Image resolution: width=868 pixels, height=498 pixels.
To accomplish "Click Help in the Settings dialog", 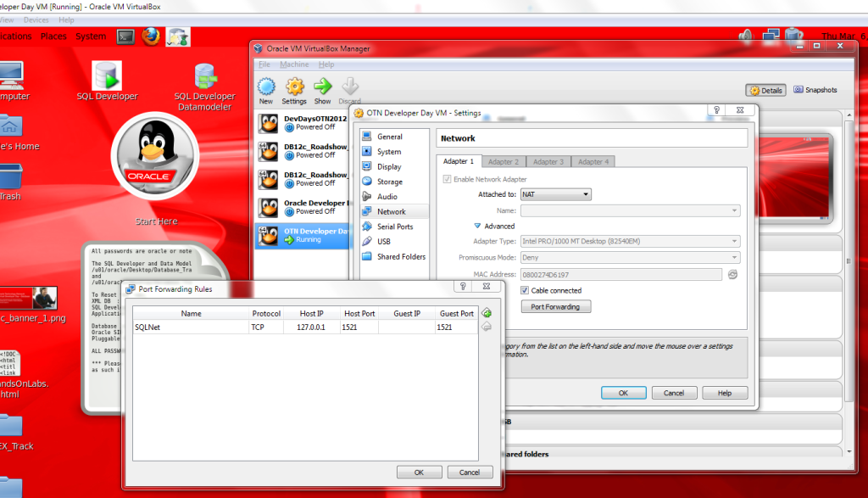I will pos(725,393).
